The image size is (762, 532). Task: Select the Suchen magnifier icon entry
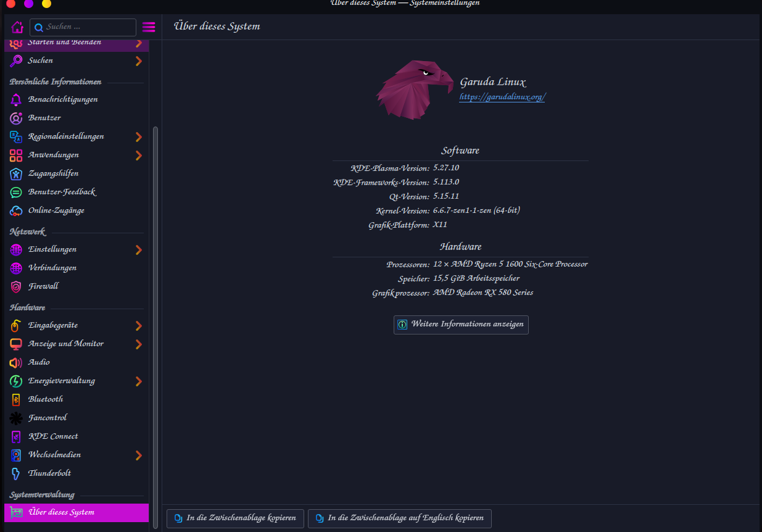[x=16, y=60]
